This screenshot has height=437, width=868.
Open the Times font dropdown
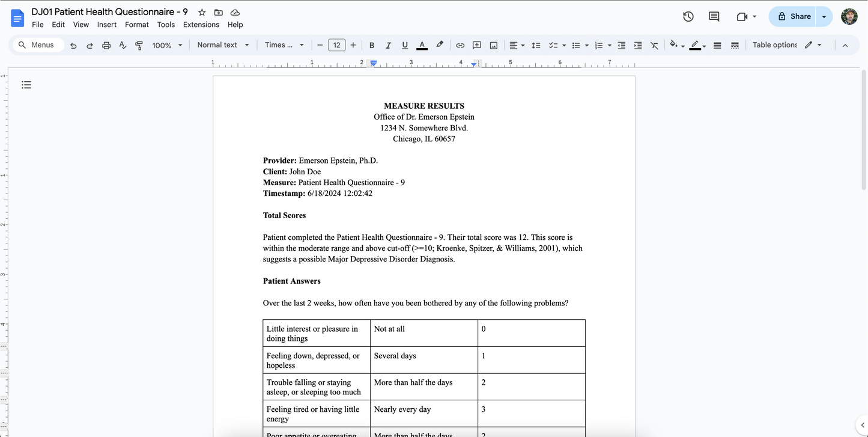[284, 45]
